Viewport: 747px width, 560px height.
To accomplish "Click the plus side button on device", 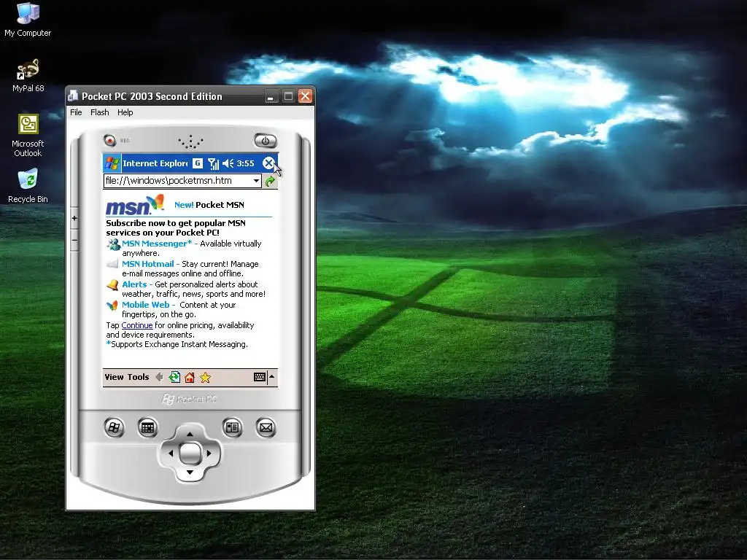I will [x=74, y=218].
